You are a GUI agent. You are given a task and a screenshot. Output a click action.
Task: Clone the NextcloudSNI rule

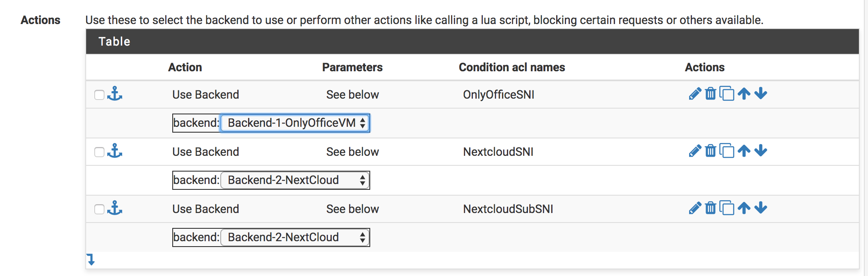728,151
